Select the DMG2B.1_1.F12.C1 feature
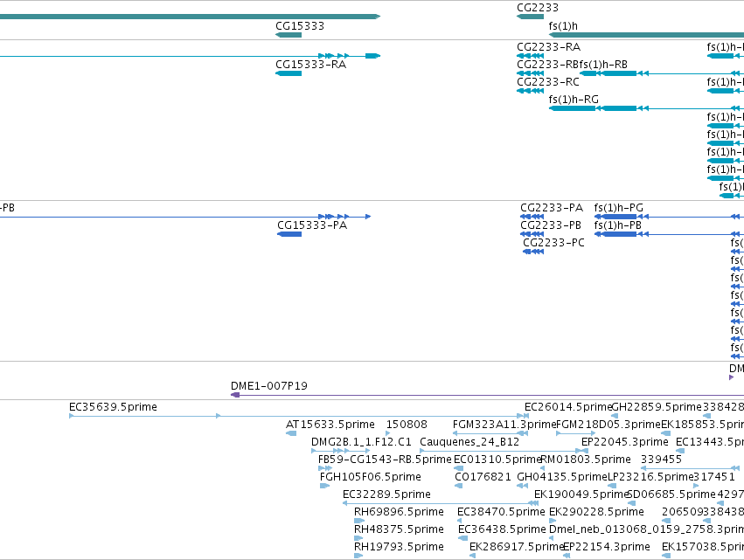 pyautogui.click(x=340, y=451)
